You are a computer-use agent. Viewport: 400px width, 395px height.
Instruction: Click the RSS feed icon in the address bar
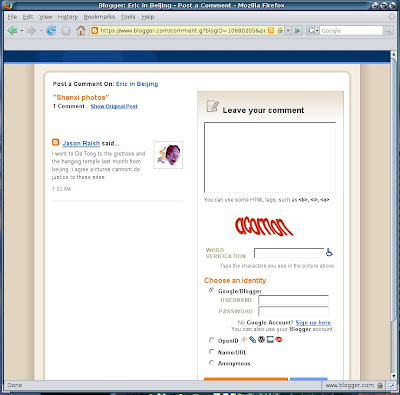pos(271,31)
